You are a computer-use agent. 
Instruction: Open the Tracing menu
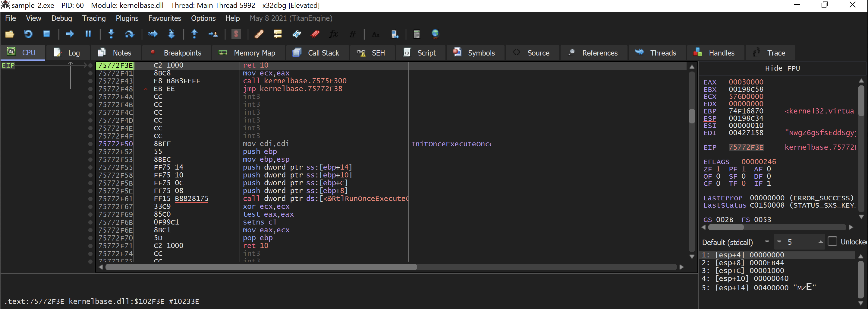(x=94, y=18)
